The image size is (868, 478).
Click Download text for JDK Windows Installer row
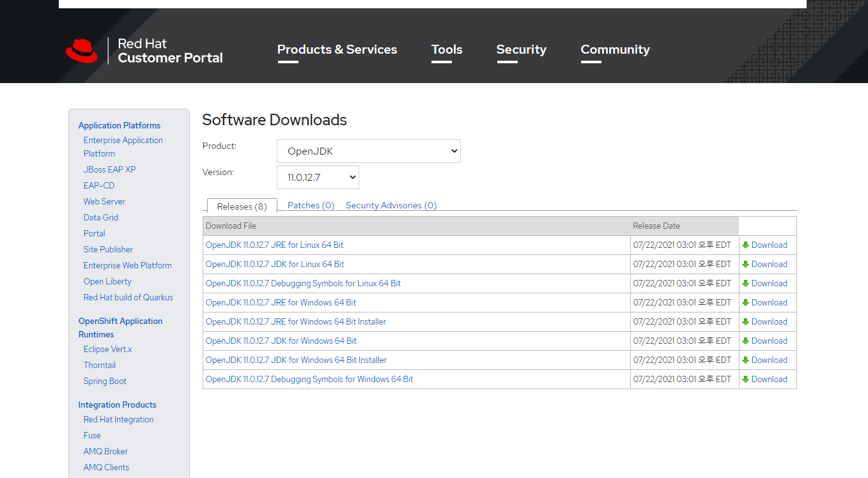point(770,360)
